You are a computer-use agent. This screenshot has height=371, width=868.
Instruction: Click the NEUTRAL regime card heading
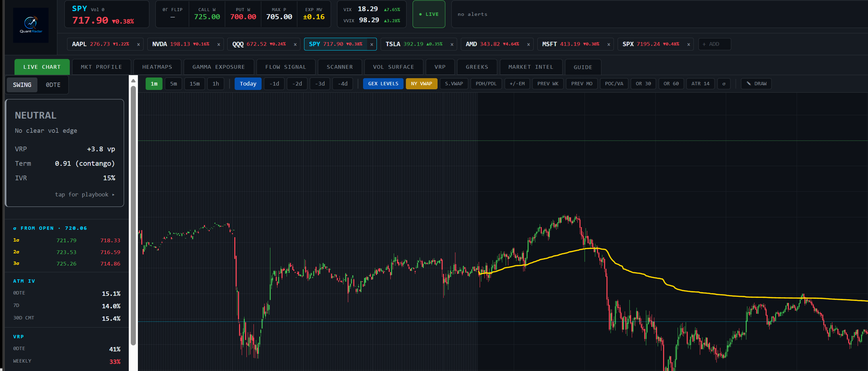(x=35, y=116)
